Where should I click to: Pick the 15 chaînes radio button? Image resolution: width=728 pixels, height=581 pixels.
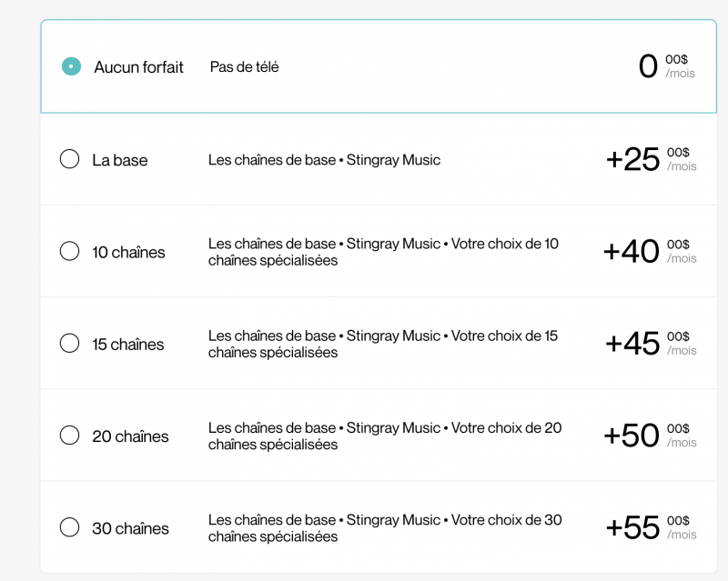point(69,344)
